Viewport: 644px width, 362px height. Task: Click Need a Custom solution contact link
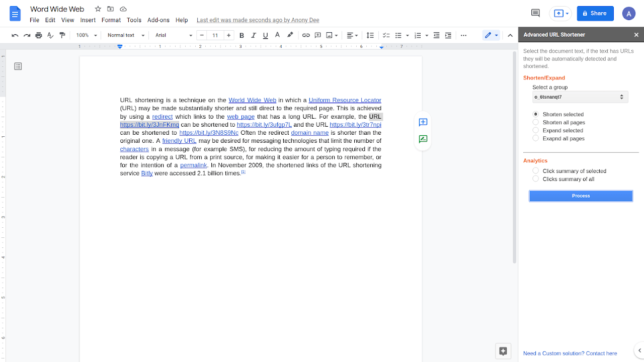570,353
